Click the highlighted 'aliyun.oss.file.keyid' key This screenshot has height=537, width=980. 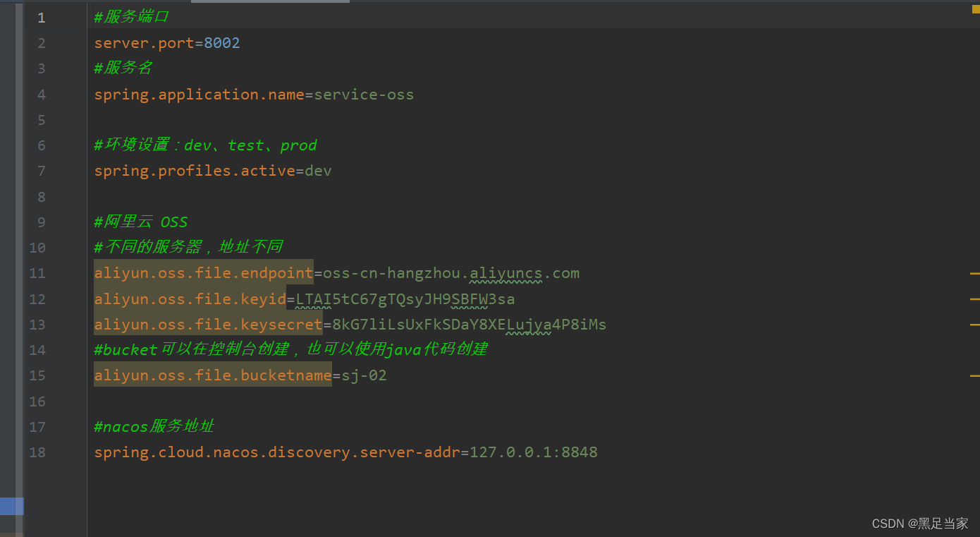pyautogui.click(x=190, y=299)
